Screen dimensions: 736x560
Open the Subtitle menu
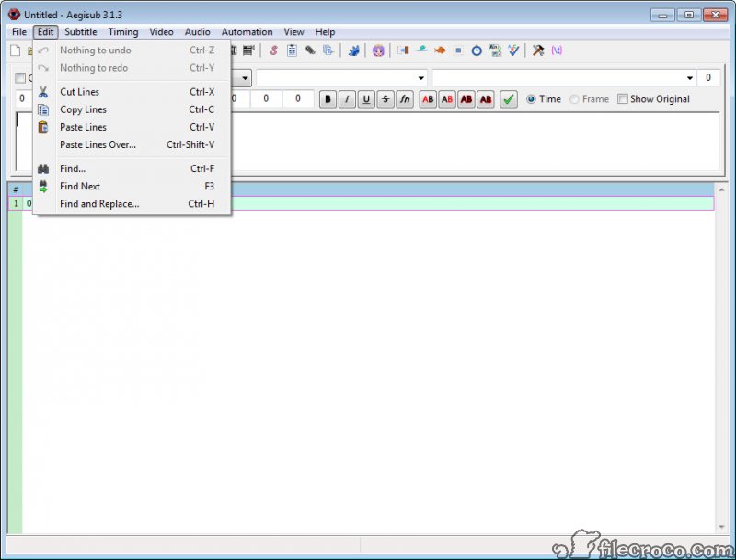click(81, 32)
